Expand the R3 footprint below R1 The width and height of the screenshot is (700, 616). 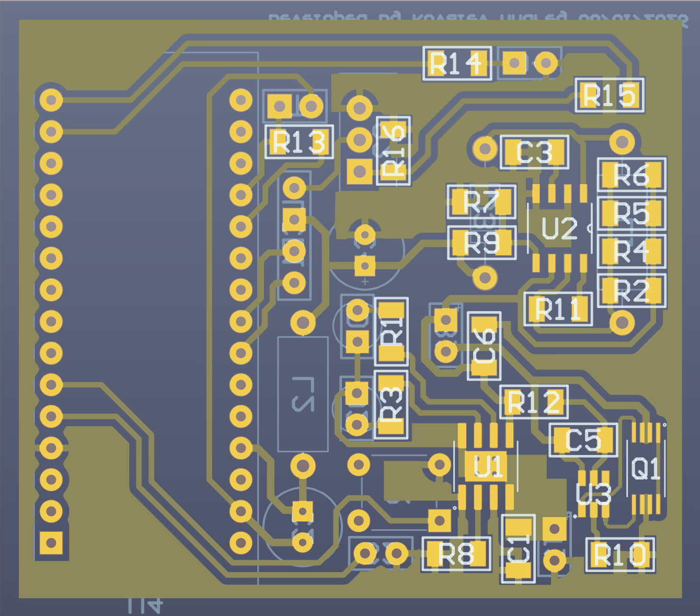pos(391,403)
